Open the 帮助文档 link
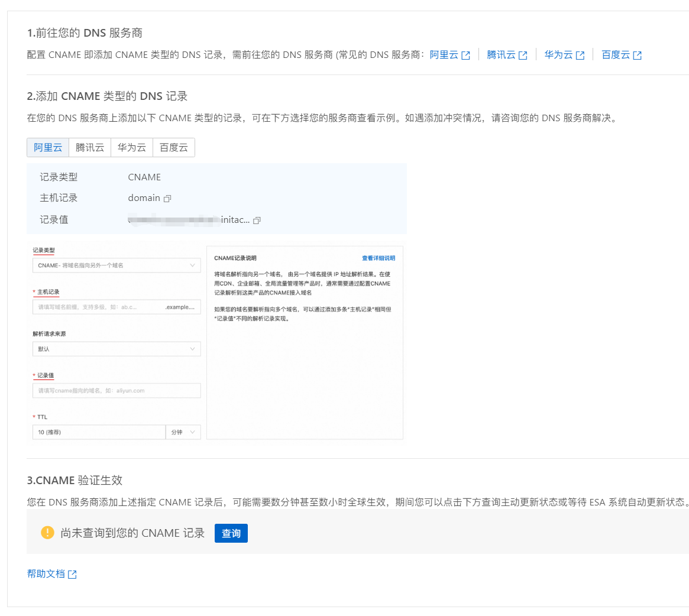689x616 pixels. click(x=46, y=574)
